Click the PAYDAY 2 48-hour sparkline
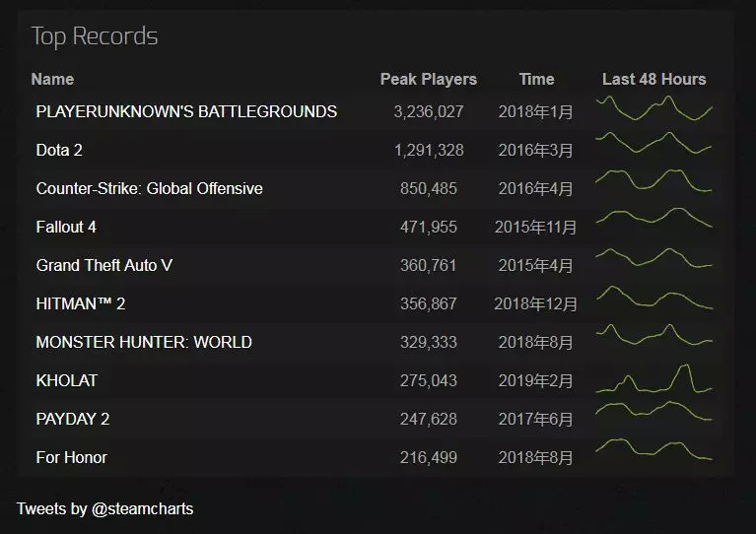This screenshot has height=534, width=756. tap(653, 411)
